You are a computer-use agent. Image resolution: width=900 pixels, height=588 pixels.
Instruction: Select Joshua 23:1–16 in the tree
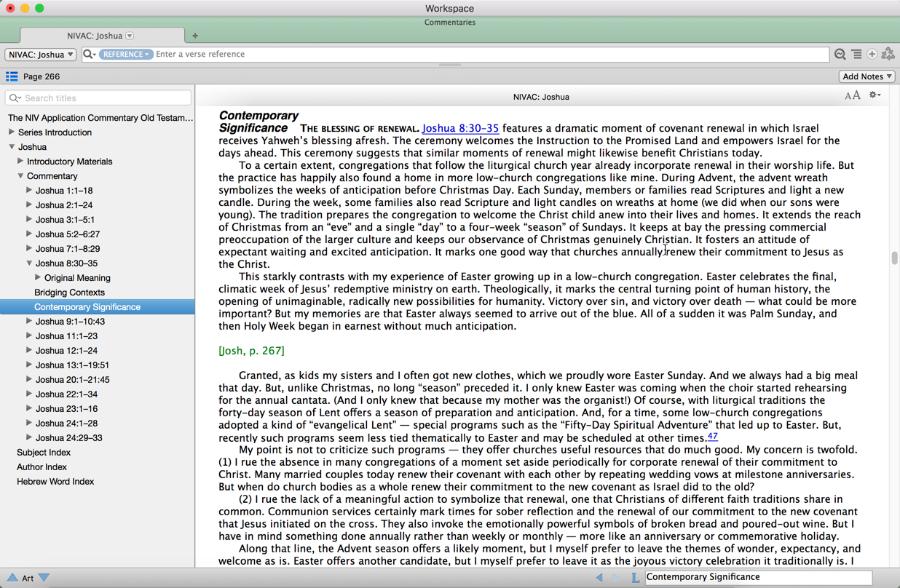pos(66,409)
